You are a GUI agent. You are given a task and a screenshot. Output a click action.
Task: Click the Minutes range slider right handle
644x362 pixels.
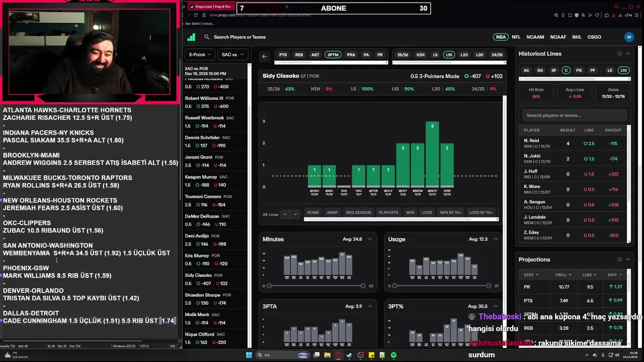363,286
